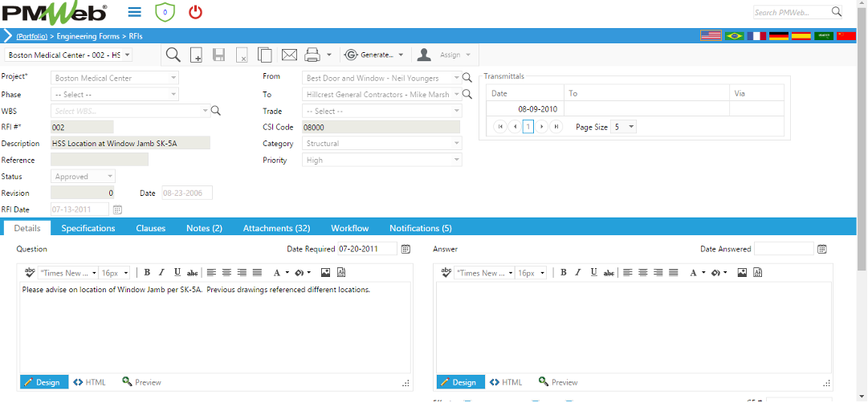Open background color picker in Question editor
Viewport: 868px width, 403px height.
tap(302, 272)
